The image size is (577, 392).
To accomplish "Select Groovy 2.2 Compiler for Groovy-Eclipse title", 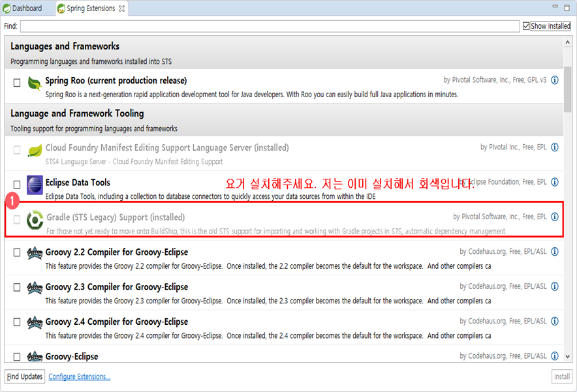I will [x=117, y=252].
